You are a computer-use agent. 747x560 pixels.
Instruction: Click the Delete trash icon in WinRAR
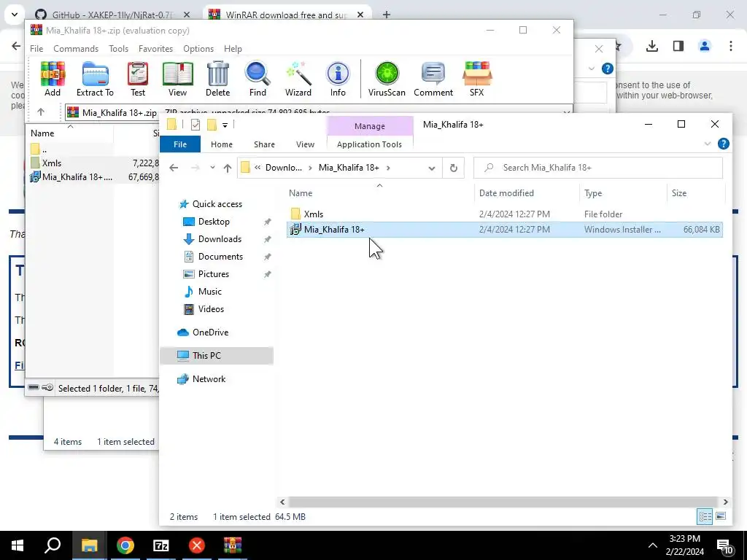[x=217, y=79]
